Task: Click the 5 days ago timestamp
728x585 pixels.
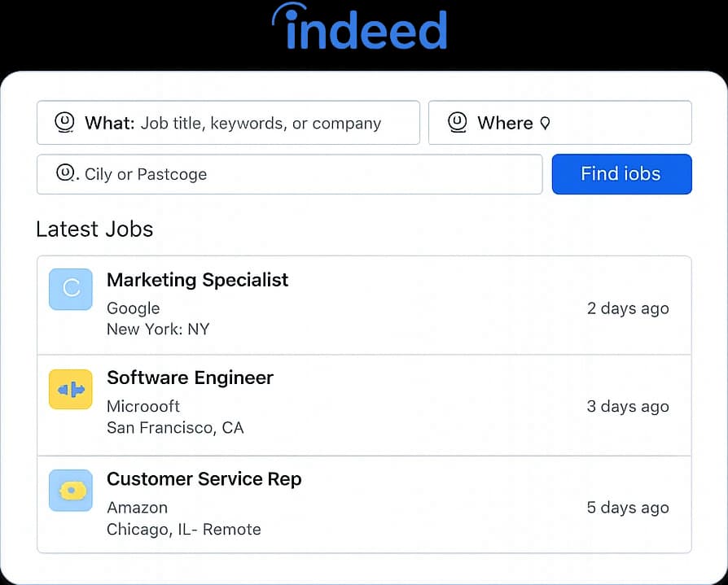Action: [628, 507]
